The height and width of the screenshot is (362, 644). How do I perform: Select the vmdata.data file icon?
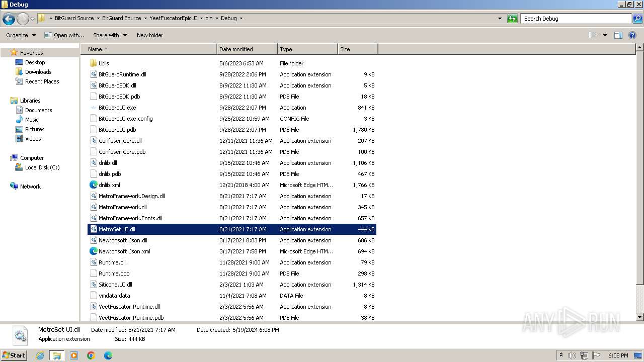(x=93, y=296)
